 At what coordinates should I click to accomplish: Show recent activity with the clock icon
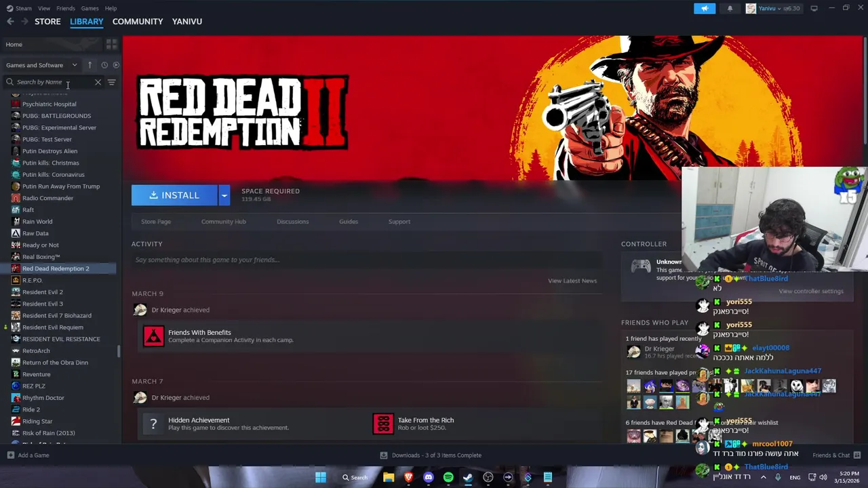point(104,65)
